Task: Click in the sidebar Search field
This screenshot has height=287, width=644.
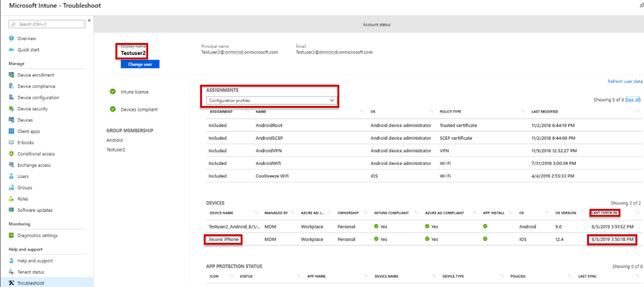Action: tap(47, 24)
